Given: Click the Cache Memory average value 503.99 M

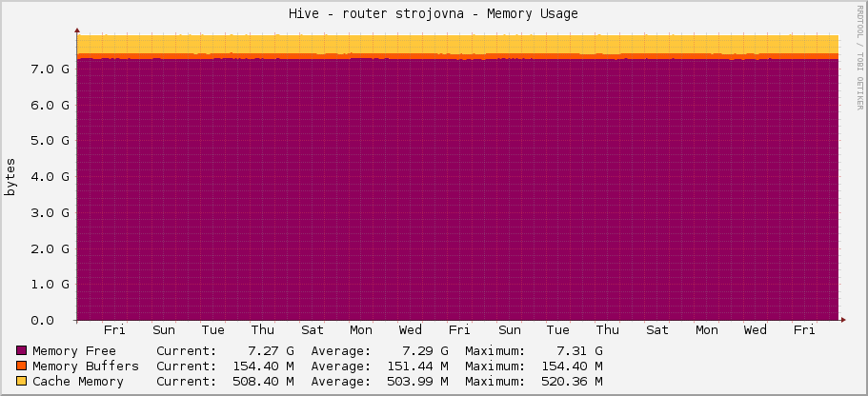Looking at the screenshot, I should [418, 381].
